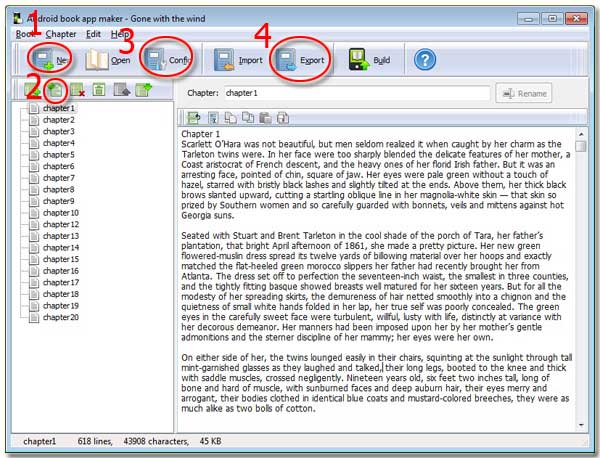
Task: Select chapter20 in the chapter tree
Action: 61,317
